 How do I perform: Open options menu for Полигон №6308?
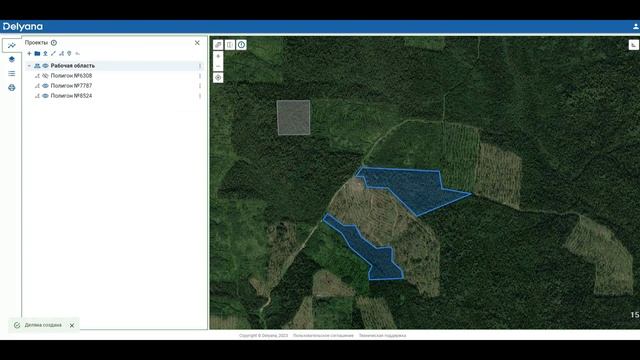pyautogui.click(x=200, y=76)
